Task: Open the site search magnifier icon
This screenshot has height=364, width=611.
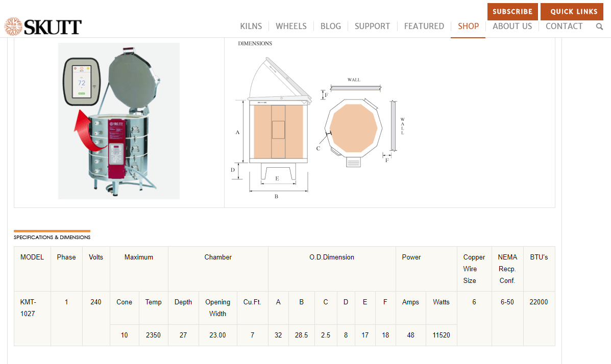Action: [x=599, y=27]
